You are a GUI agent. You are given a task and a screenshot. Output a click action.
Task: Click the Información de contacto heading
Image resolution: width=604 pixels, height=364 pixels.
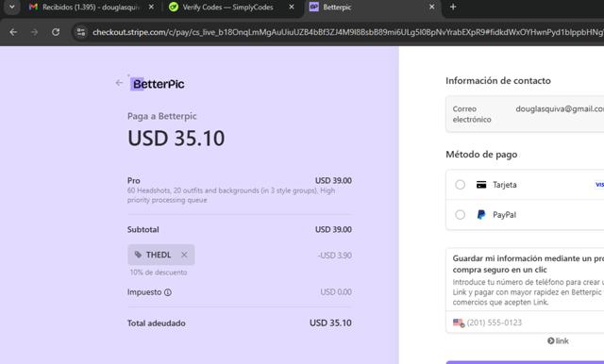point(498,81)
